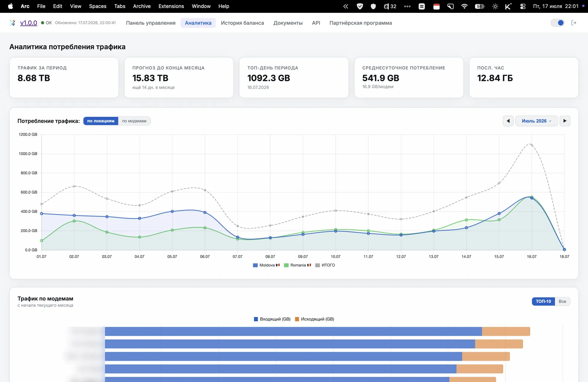Switch chart view to по модемам

[134, 121]
